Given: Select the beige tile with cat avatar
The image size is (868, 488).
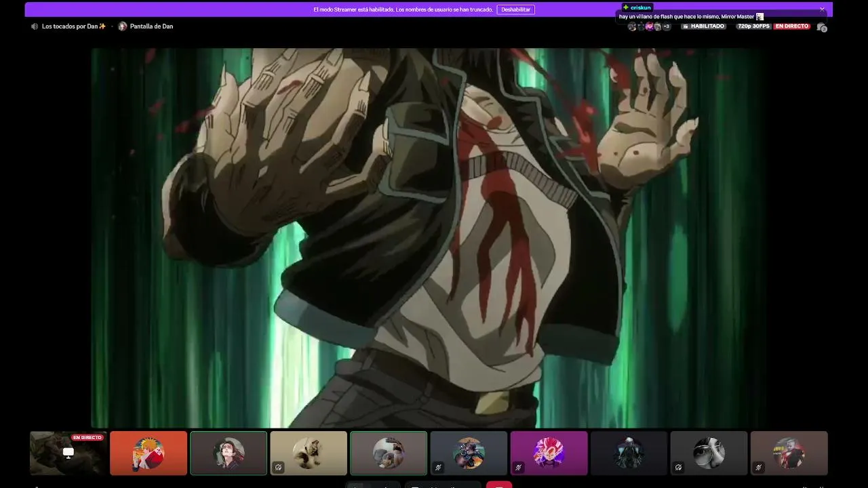Looking at the screenshot, I should 309,453.
